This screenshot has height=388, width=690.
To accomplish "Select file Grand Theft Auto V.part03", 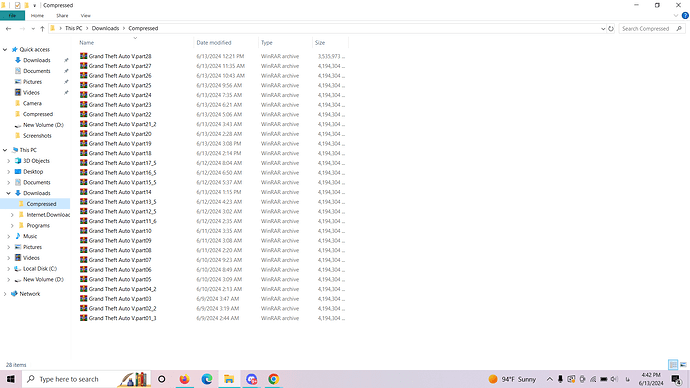I will pyautogui.click(x=120, y=299).
